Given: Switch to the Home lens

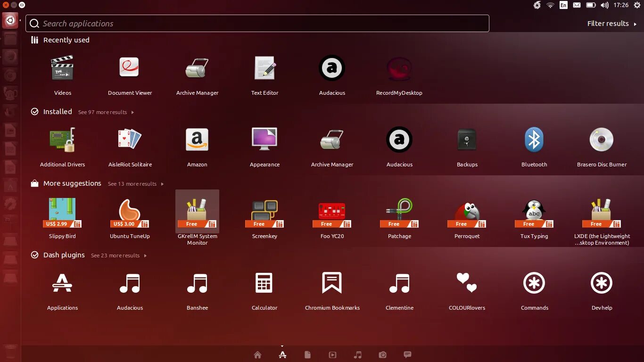Looking at the screenshot, I should [257, 355].
